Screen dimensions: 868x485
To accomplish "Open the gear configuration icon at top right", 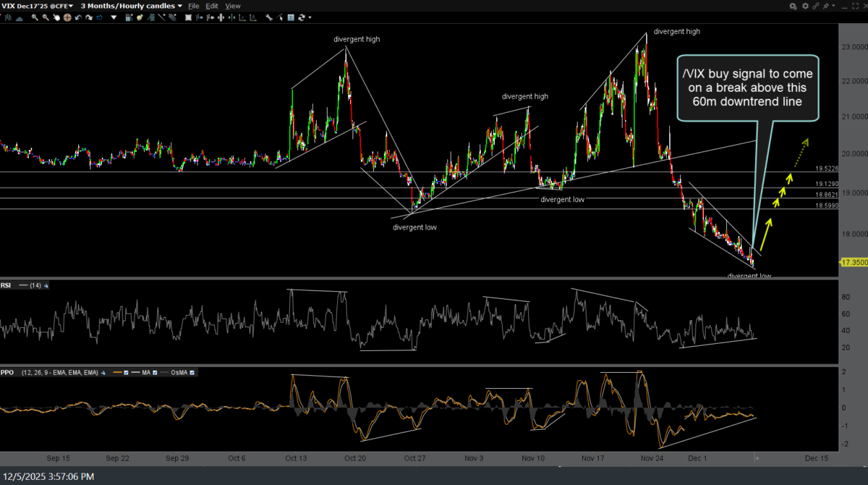I will point(805,6).
